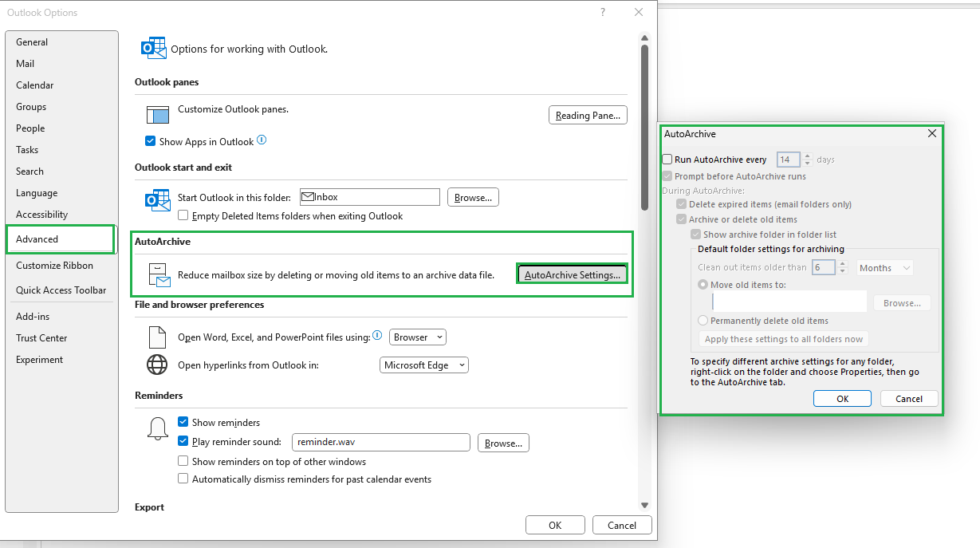
Task: Open the Outlook Options help question mark
Action: (x=602, y=12)
